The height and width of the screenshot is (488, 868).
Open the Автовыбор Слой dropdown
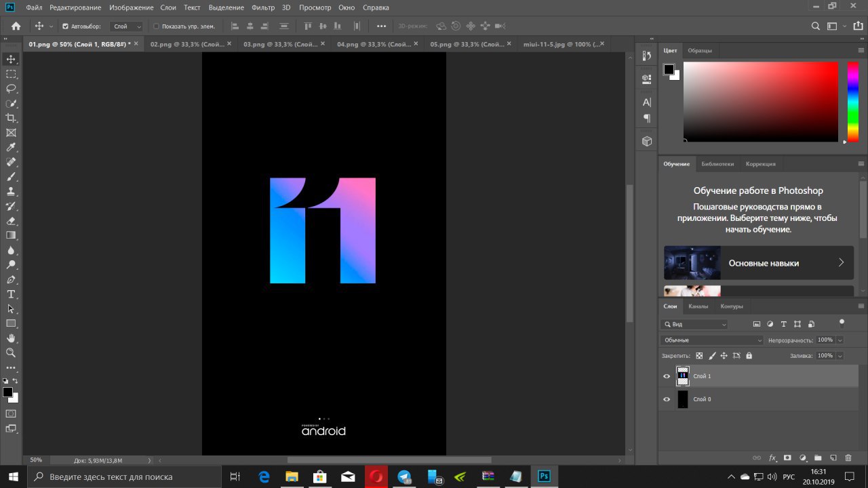[x=127, y=26]
